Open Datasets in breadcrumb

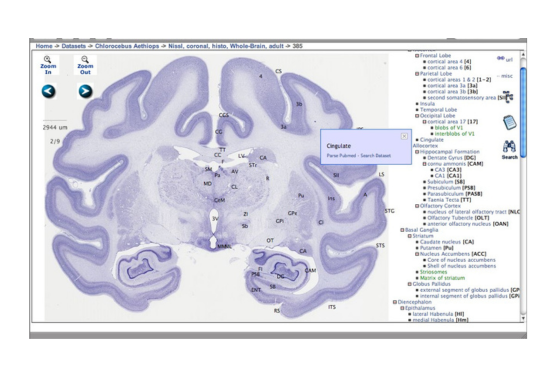tap(73, 46)
